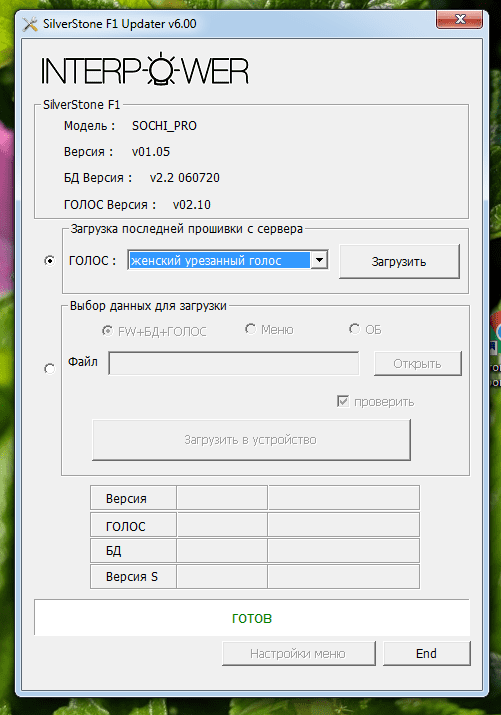Click the Загрузить в устройство button
501x715 pixels.
point(251,440)
